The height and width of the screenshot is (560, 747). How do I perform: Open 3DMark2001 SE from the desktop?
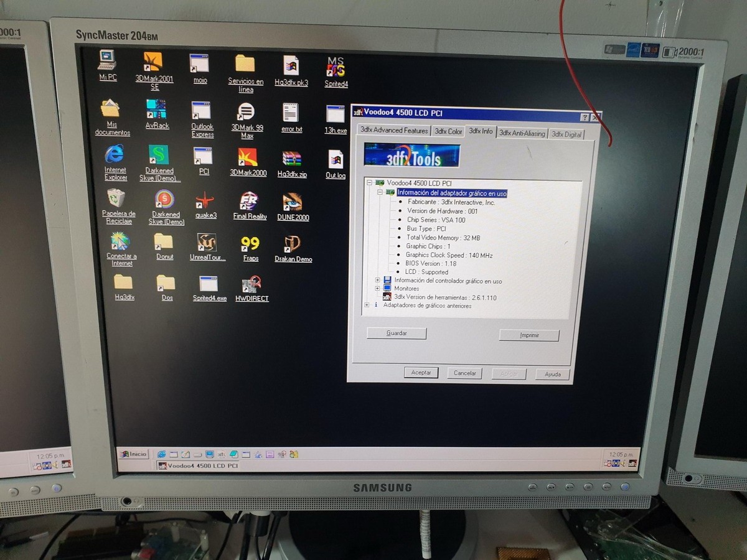(154, 67)
